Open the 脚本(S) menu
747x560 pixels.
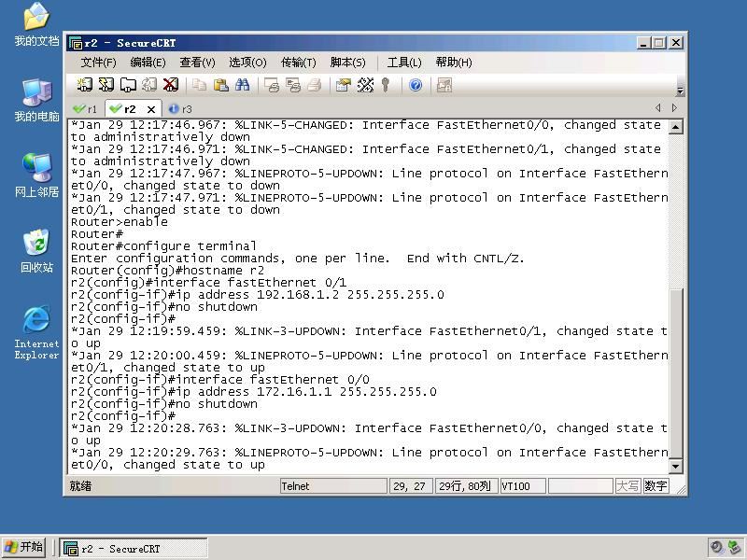(347, 63)
